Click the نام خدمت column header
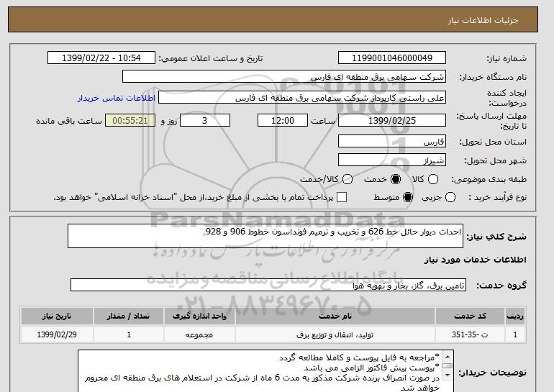Image resolution: width=554 pixels, height=392 pixels. tap(335, 316)
